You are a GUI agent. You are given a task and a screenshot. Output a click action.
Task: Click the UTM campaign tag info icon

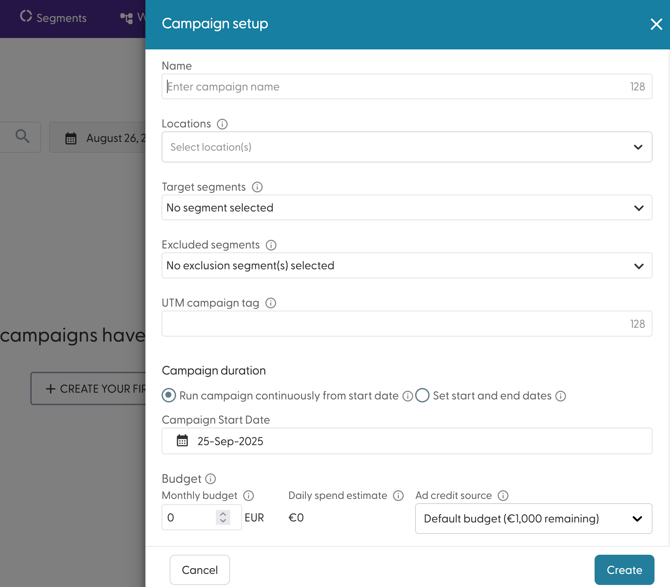point(271,303)
